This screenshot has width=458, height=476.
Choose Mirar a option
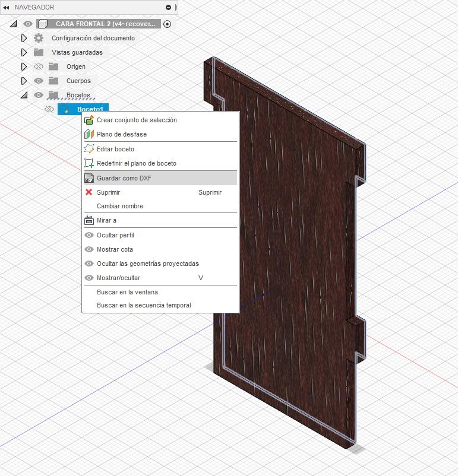(x=160, y=220)
